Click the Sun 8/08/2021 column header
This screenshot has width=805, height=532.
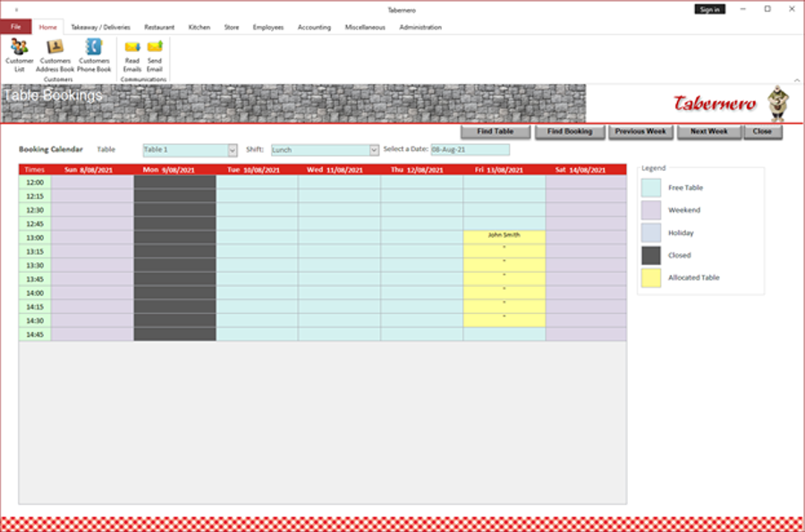(x=92, y=170)
